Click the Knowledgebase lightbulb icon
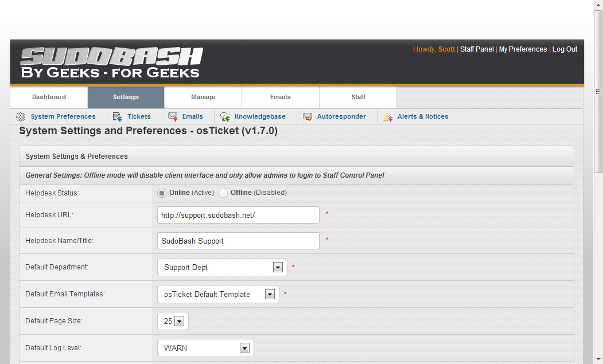This screenshot has width=603, height=364. click(225, 117)
